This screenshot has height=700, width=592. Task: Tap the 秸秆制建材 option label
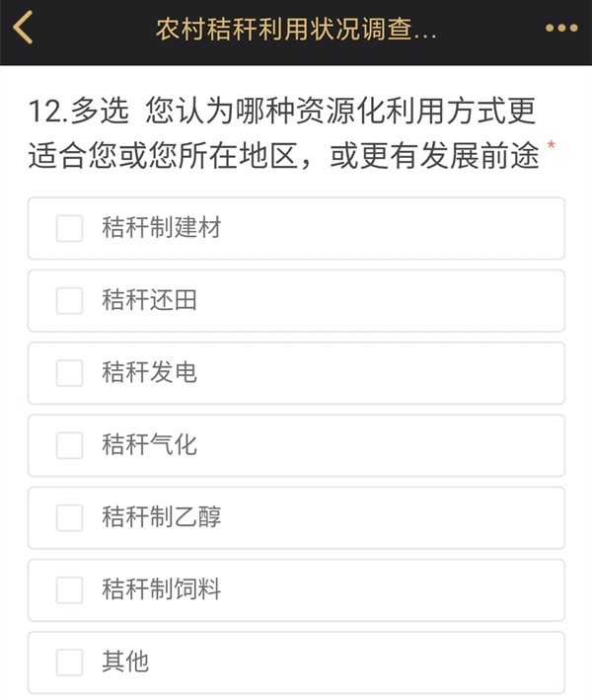(x=161, y=228)
